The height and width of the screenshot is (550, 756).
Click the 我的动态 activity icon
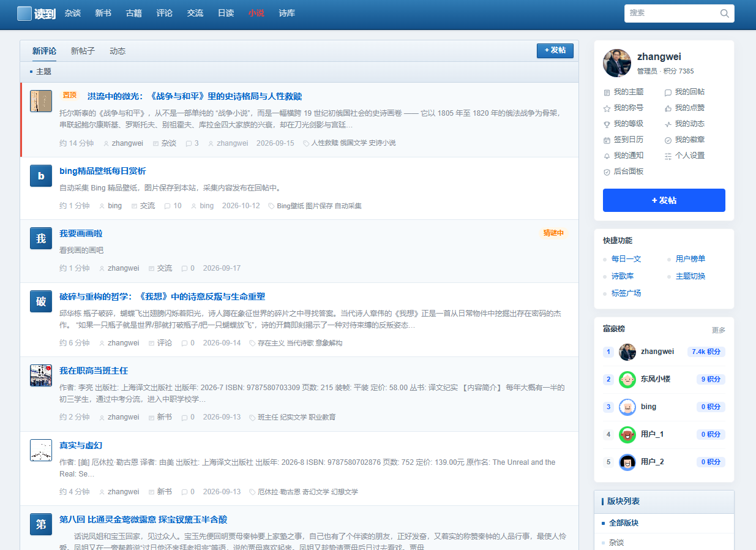coord(668,124)
